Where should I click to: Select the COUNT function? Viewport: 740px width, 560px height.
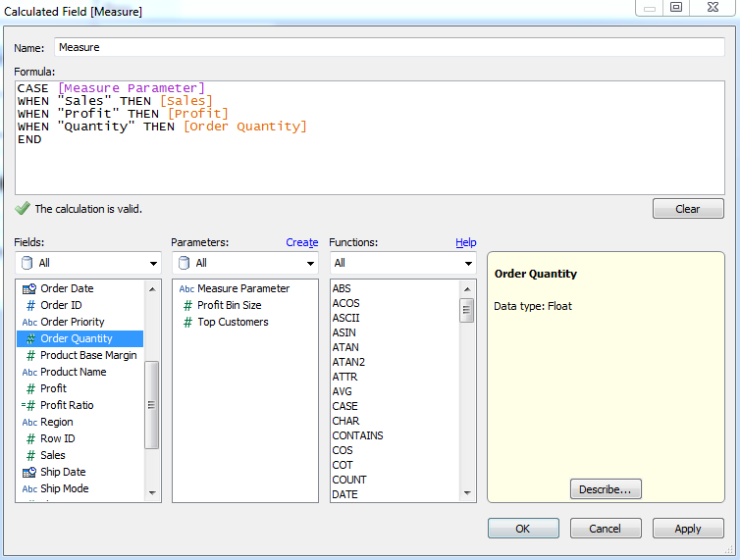point(349,480)
